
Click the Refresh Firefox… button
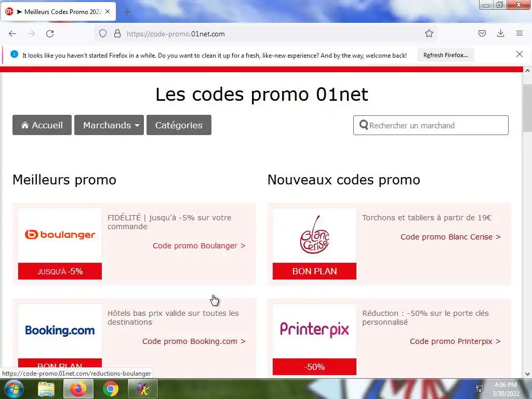tap(445, 55)
